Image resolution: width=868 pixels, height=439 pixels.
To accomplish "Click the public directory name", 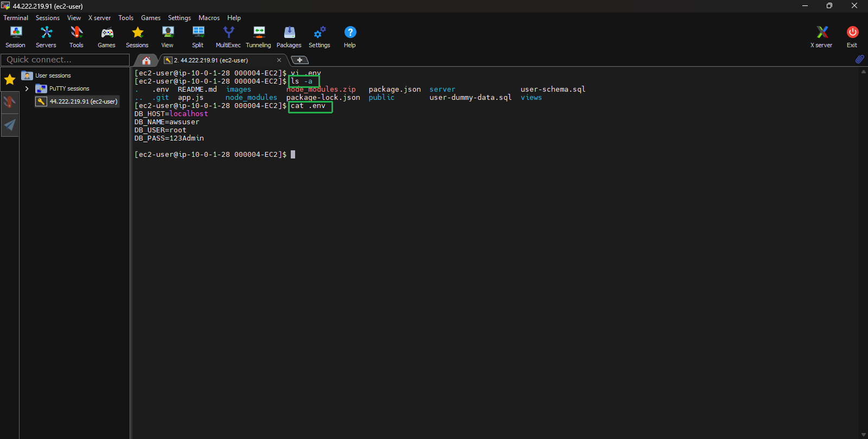I will pyautogui.click(x=381, y=98).
